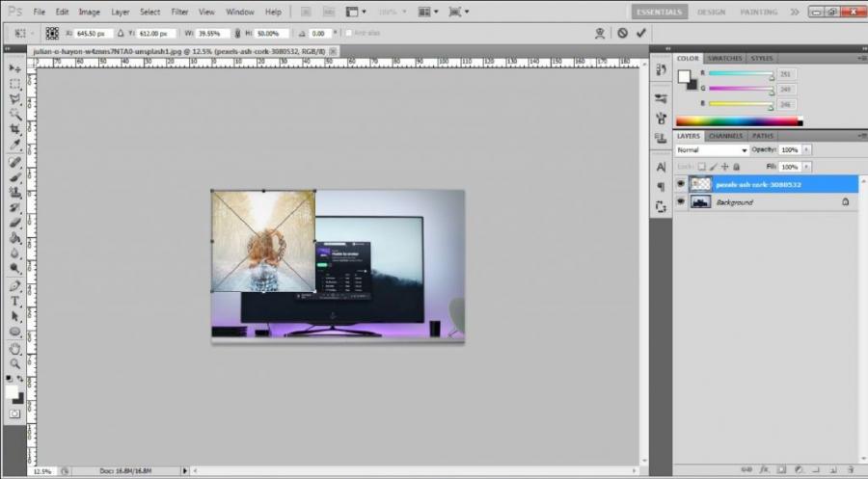This screenshot has width=868, height=479.
Task: Open the Clone Source panel icon
Action: (661, 138)
